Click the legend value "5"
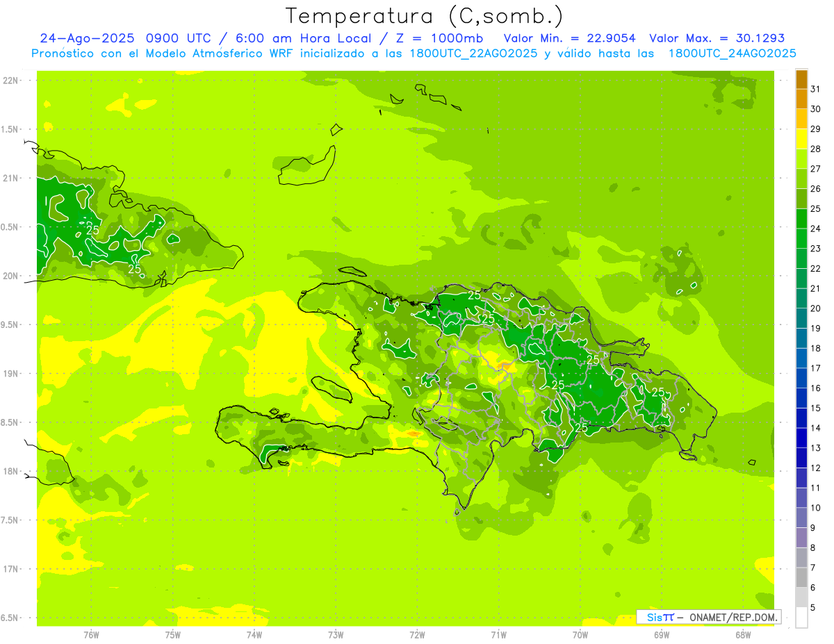 click(813, 607)
